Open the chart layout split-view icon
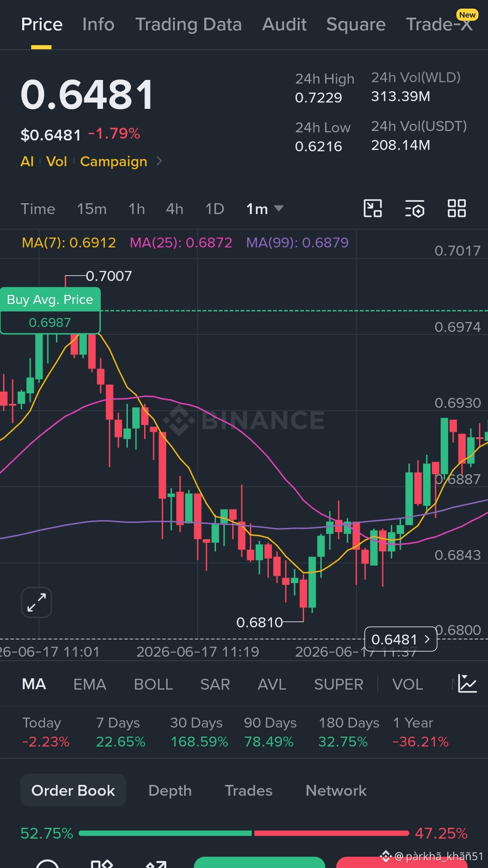The width and height of the screenshot is (488, 868). [x=373, y=209]
